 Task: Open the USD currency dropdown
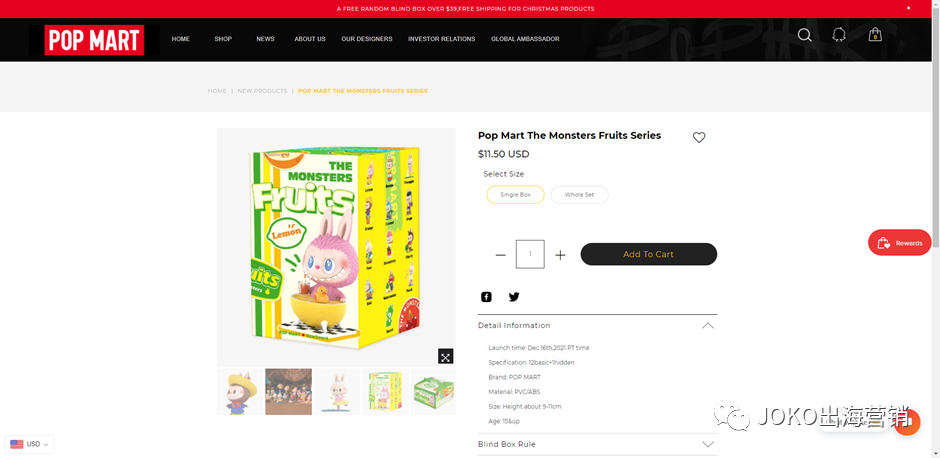29,444
